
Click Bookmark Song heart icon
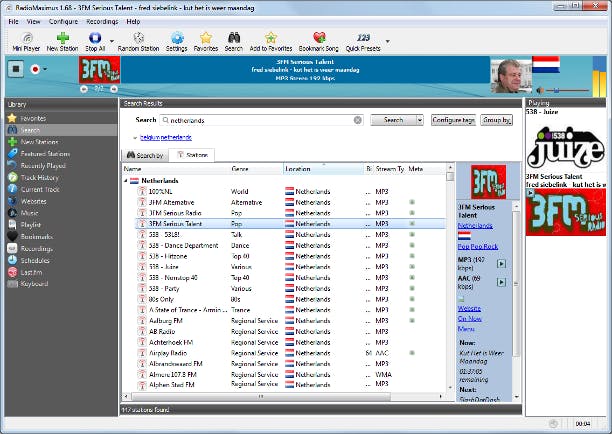coord(319,38)
